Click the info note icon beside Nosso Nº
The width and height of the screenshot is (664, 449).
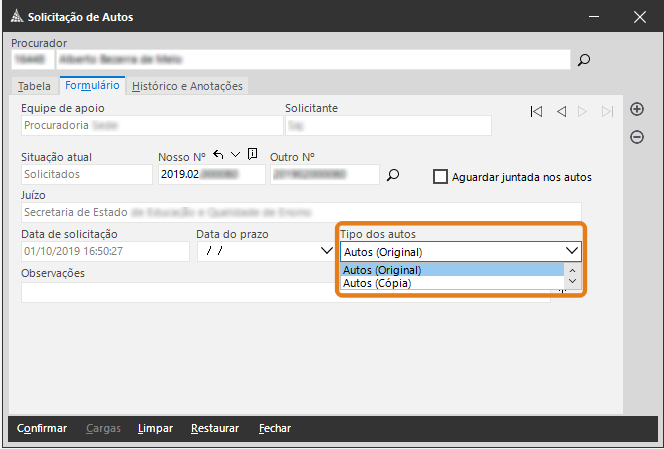coord(252,154)
